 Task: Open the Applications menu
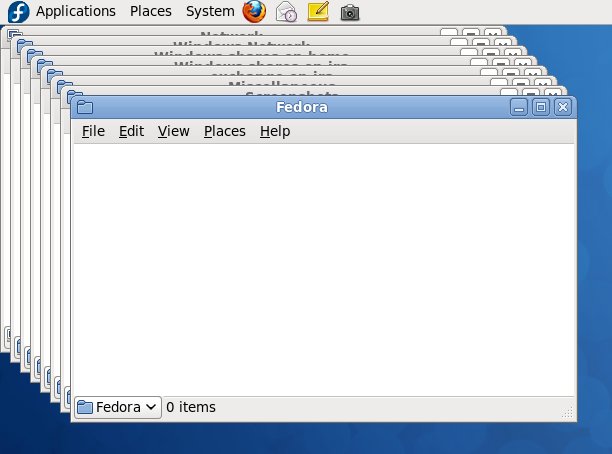point(76,11)
